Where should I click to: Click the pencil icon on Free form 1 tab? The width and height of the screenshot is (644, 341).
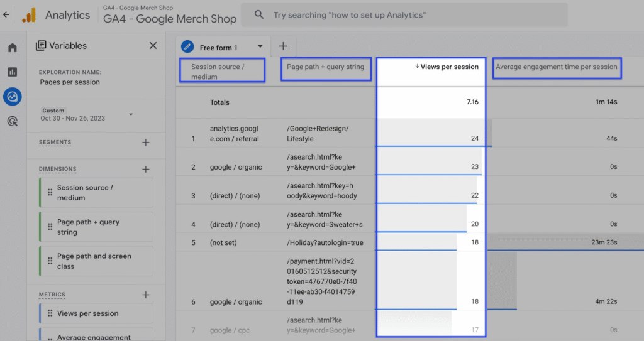pyautogui.click(x=187, y=46)
